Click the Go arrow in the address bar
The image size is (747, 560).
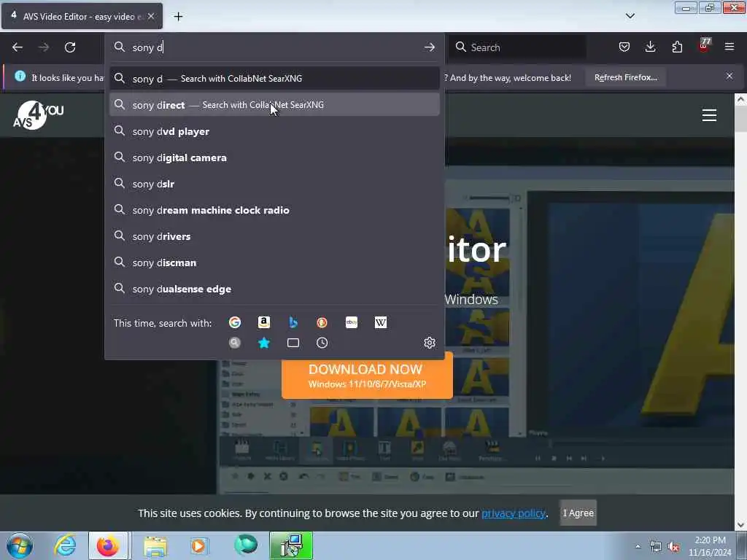(429, 47)
